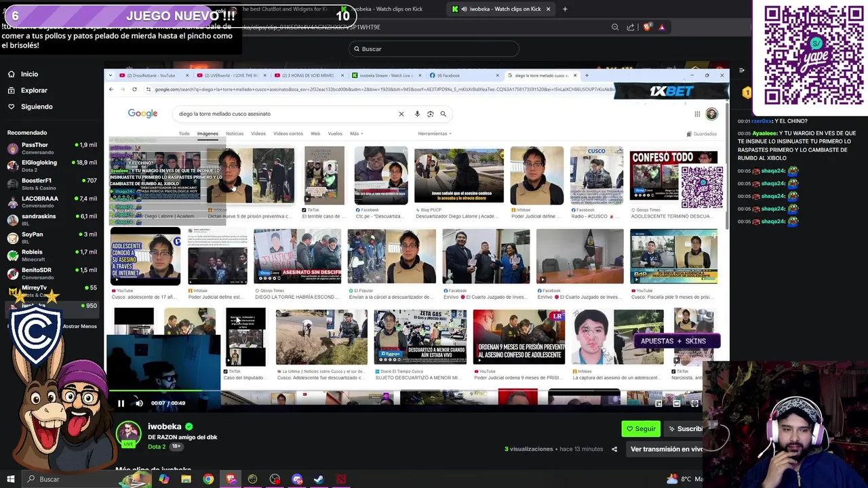Click Google Lens image search icon
This screenshot has width=868, height=488.
[430, 114]
